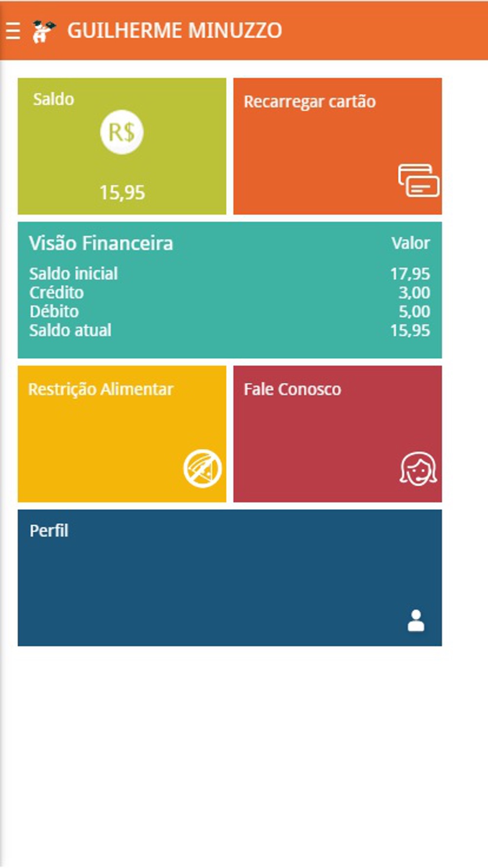Click the R$ coin icon
488x868 pixels.
[x=122, y=132]
